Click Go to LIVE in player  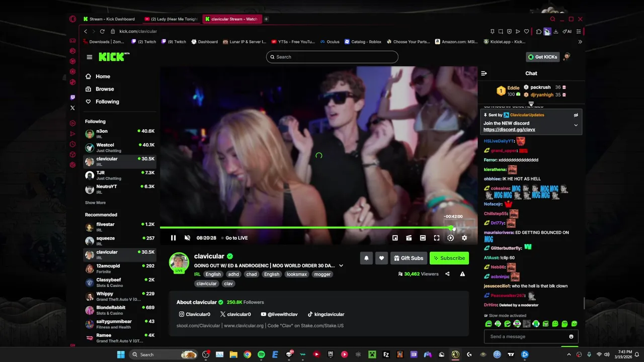pos(236,238)
